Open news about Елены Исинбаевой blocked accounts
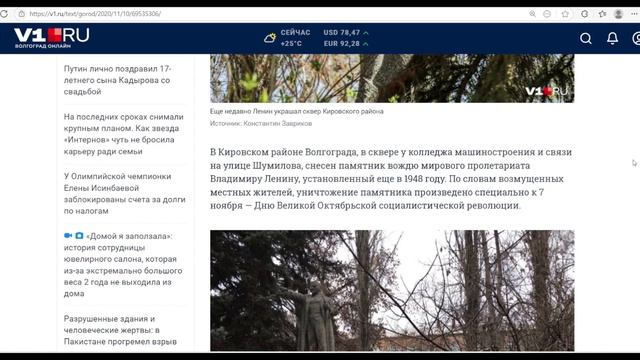The height and width of the screenshot is (360, 640). (x=124, y=193)
